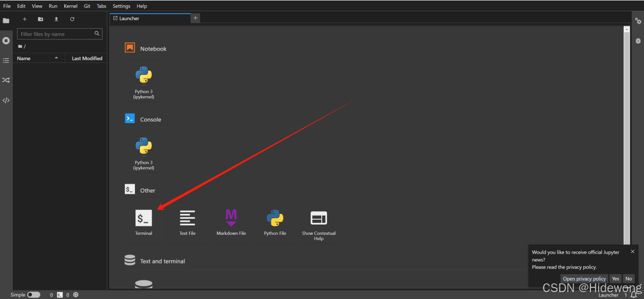The height and width of the screenshot is (299, 644).
Task: Toggle Simple interface mode switch
Action: [33, 295]
